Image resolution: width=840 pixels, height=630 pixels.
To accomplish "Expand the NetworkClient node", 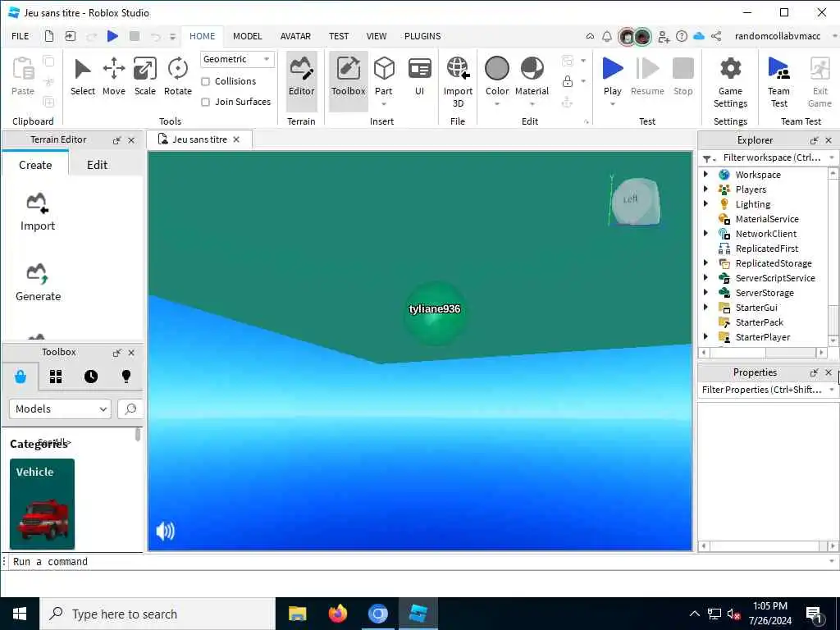I will 706,233.
